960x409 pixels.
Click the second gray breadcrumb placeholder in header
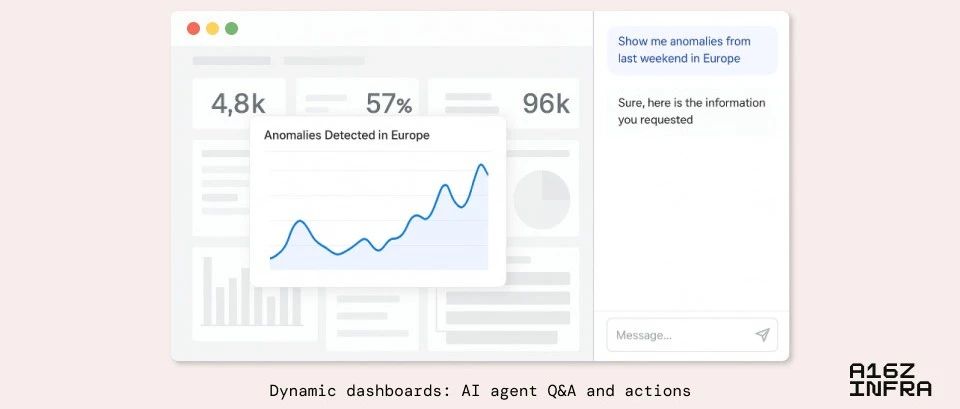[x=324, y=61]
